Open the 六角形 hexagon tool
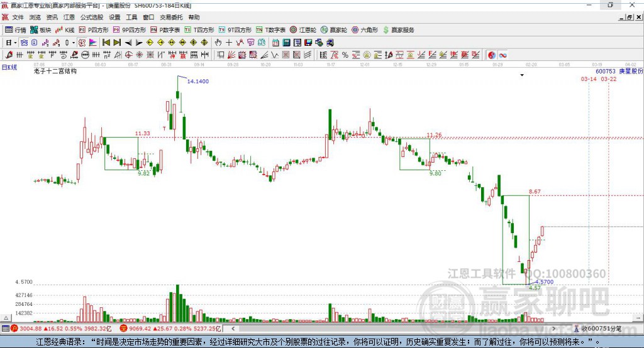The height and width of the screenshot is (348, 644). pyautogui.click(x=365, y=30)
